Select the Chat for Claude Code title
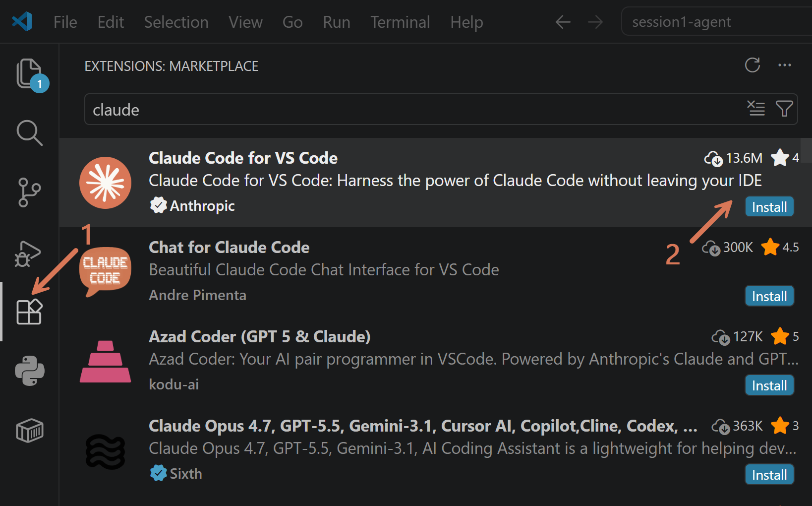This screenshot has height=506, width=812. [x=229, y=247]
